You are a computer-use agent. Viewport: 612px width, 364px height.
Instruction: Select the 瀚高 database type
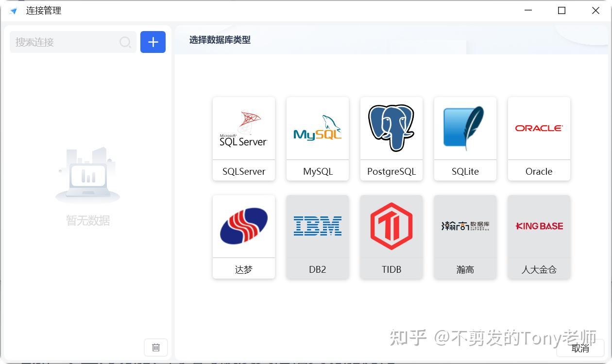click(465, 237)
